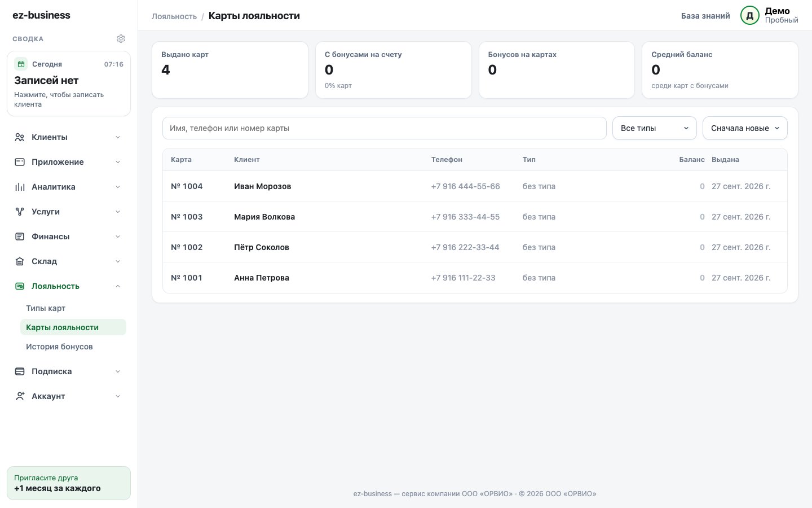Screen dimensions: 812x508
Task: Click the Записей нет today card
Action: coord(69,84)
